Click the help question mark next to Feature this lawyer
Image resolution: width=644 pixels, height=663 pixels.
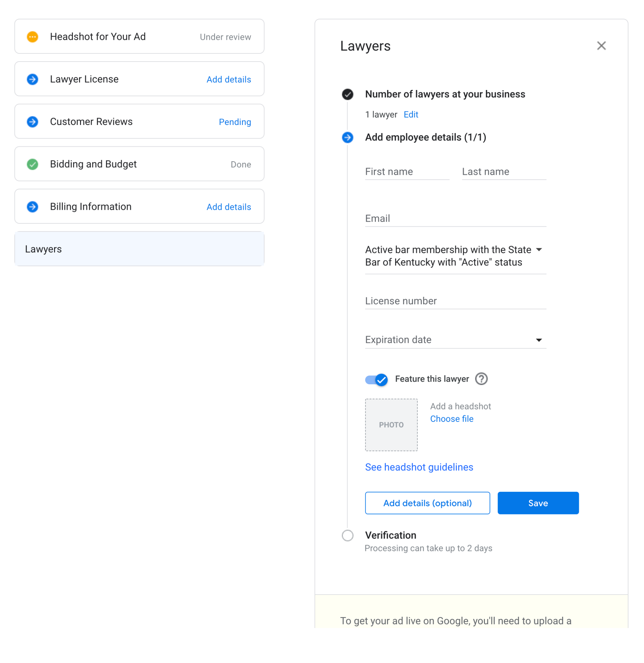point(481,379)
